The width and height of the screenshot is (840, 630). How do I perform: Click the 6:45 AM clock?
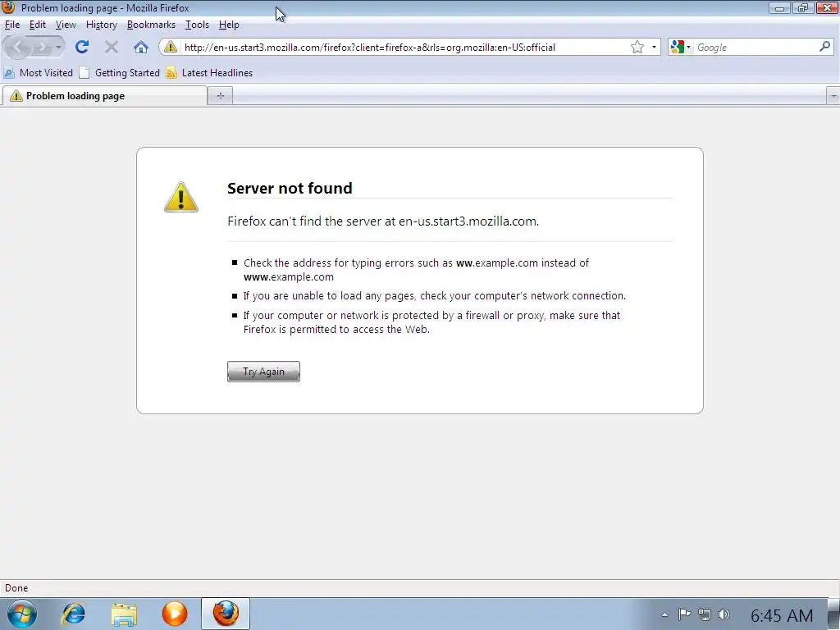click(x=782, y=615)
